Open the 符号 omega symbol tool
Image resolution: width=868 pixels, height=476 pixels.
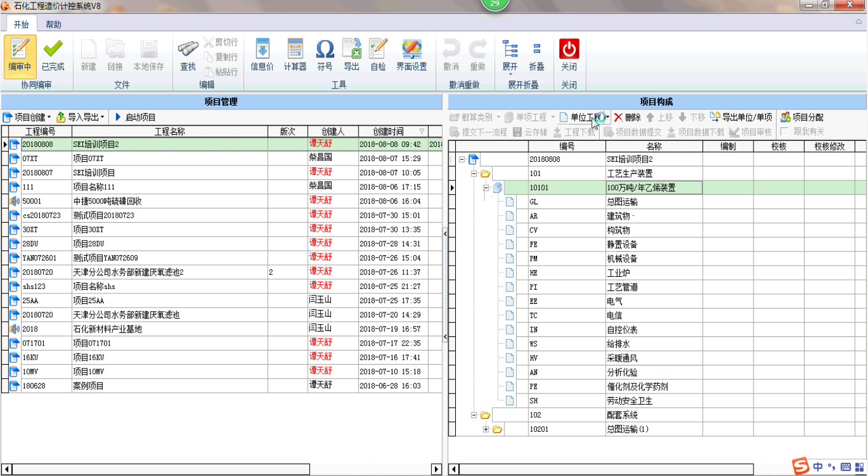click(325, 55)
